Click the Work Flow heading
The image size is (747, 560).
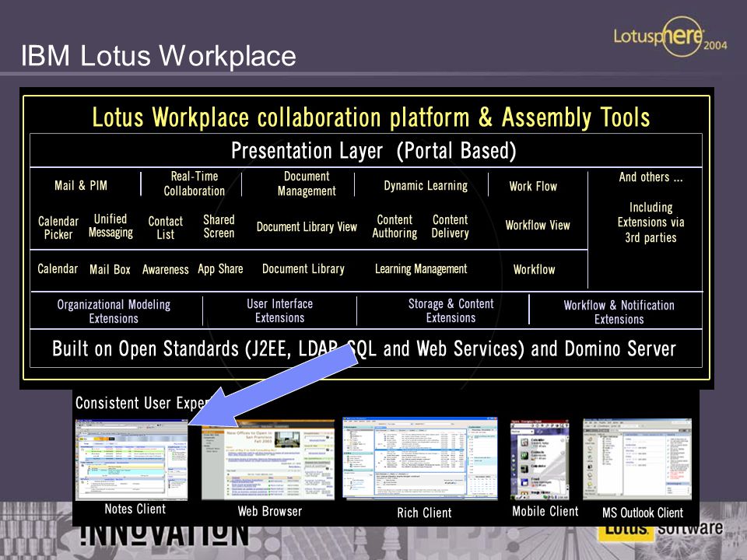[533, 186]
